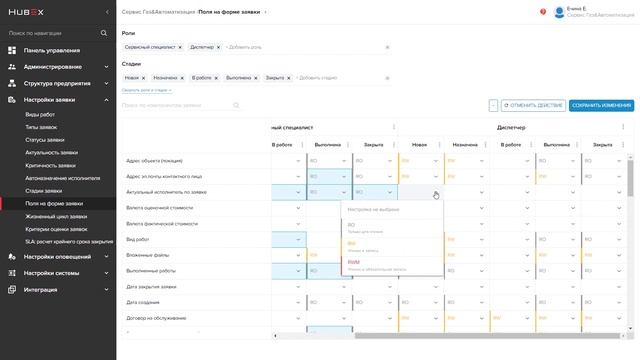Collapse sidebar with the arrow icon
This screenshot has height=360, width=640.
point(107,12)
